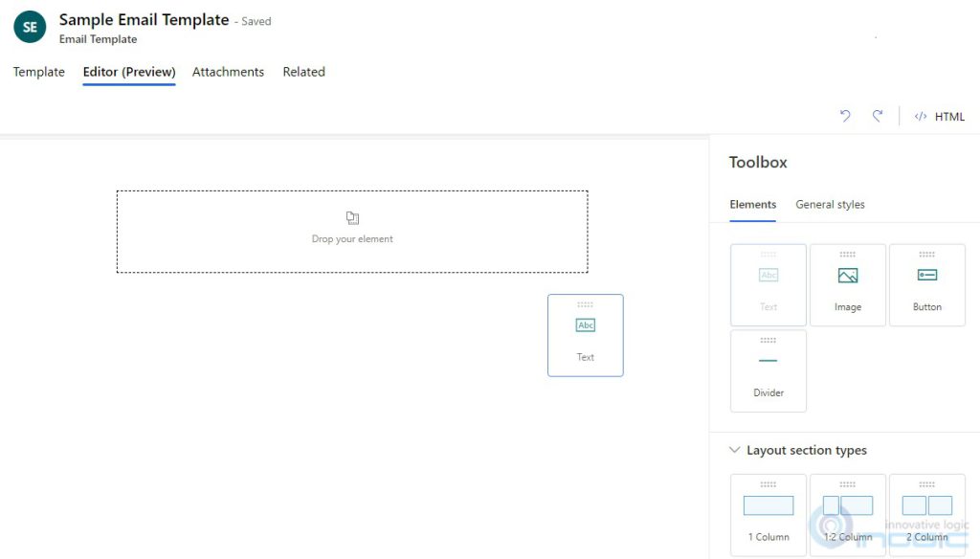This screenshot has height=559, width=980.
Task: Switch to the General styles tab
Action: [x=829, y=204]
